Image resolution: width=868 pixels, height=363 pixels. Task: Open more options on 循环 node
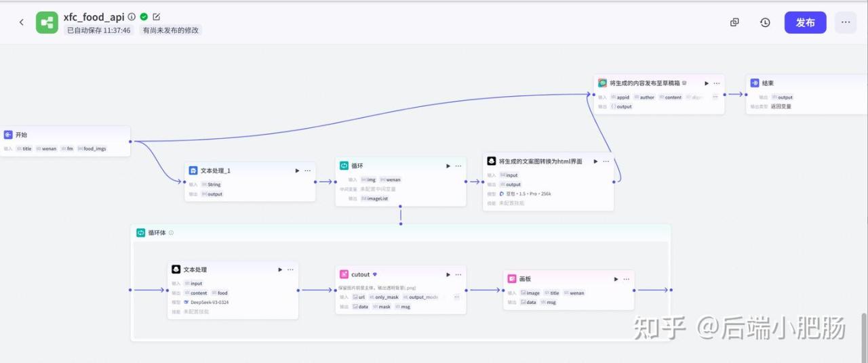(x=458, y=166)
